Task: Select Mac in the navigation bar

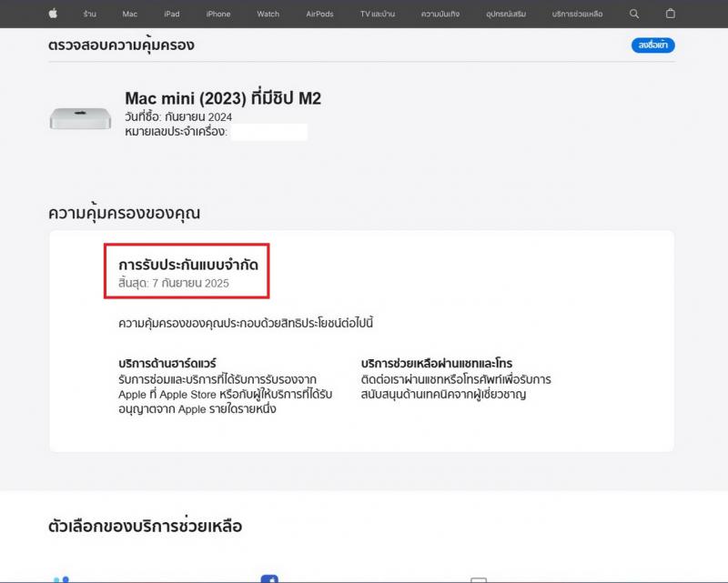Action: tap(130, 15)
